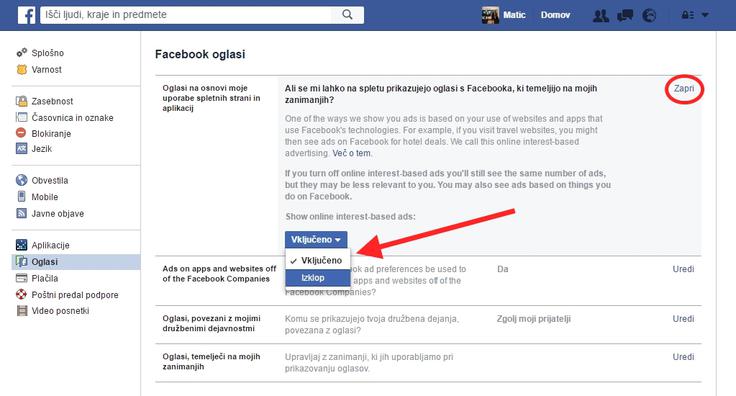Click the 'Da' value text
Viewport: 736px width, 396px height.
503,269
